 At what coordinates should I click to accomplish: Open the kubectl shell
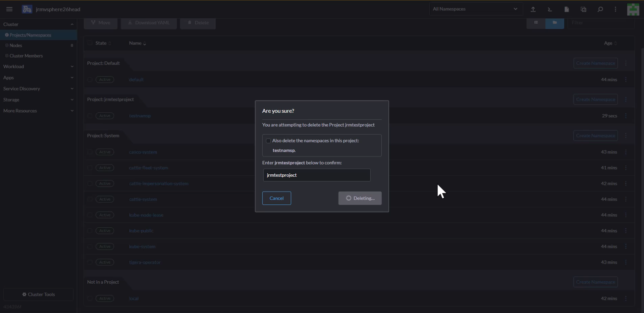pyautogui.click(x=549, y=9)
